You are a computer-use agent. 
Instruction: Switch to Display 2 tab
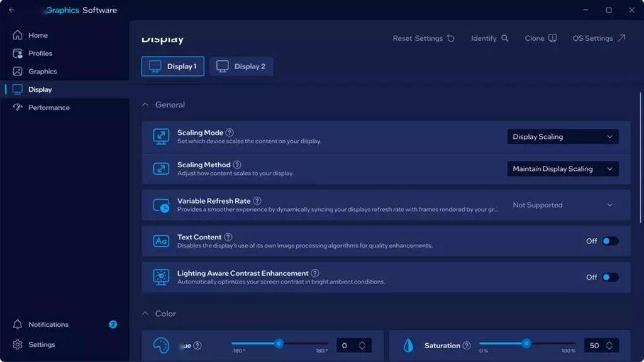click(241, 66)
